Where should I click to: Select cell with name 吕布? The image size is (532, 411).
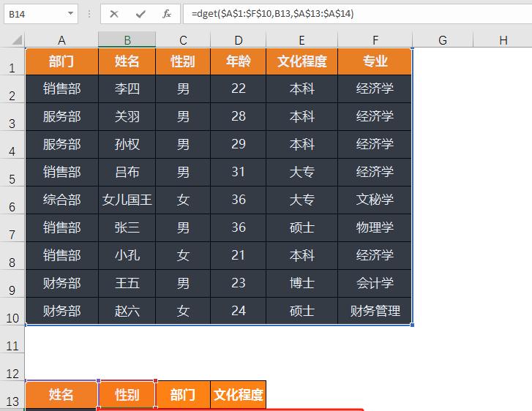(x=127, y=173)
